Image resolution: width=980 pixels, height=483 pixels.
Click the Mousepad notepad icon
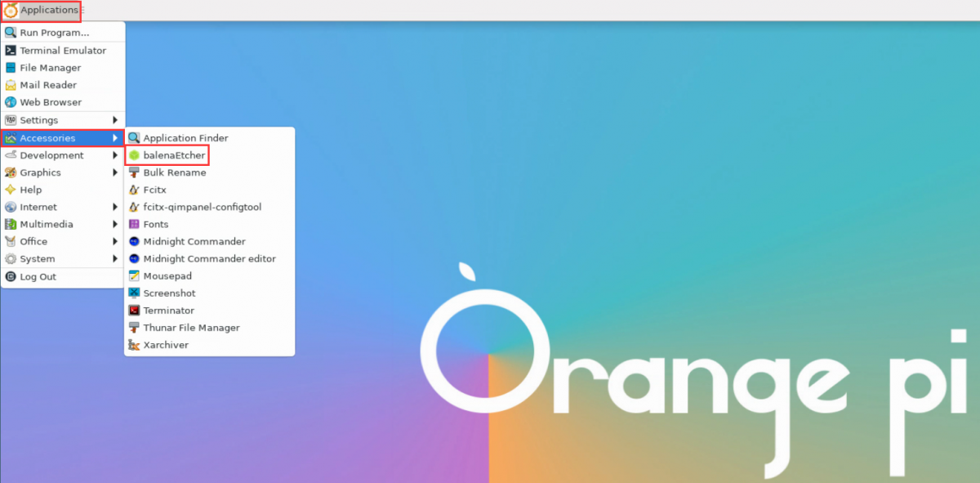click(135, 275)
